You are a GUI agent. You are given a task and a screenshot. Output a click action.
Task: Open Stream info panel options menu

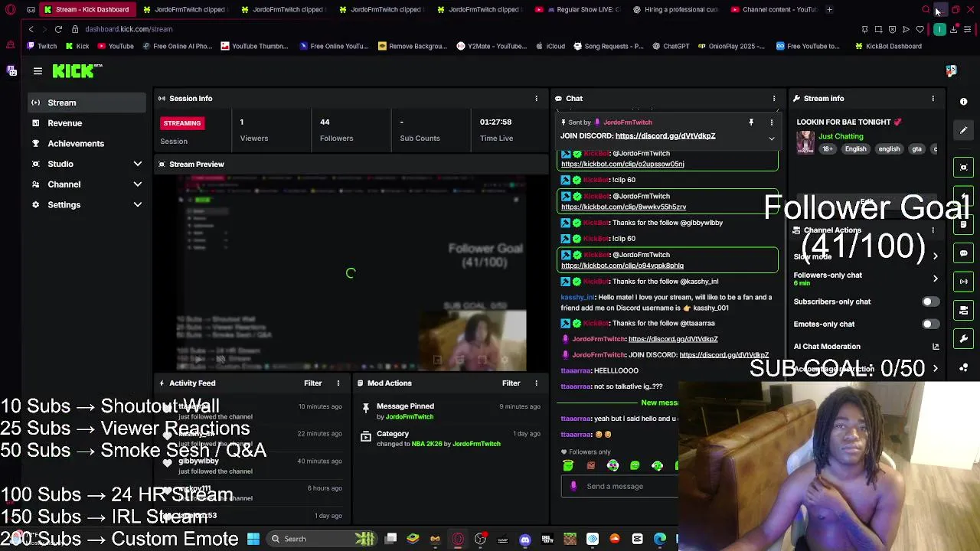tap(933, 99)
